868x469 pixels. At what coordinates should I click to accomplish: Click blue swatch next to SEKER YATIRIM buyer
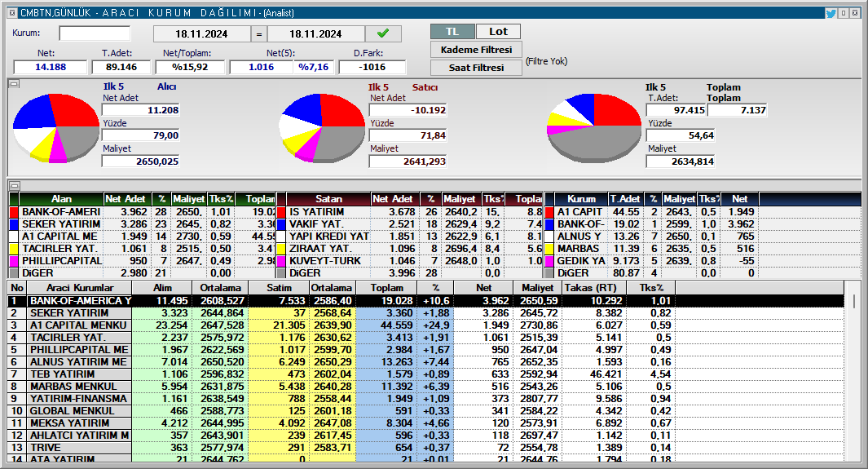pos(14,224)
